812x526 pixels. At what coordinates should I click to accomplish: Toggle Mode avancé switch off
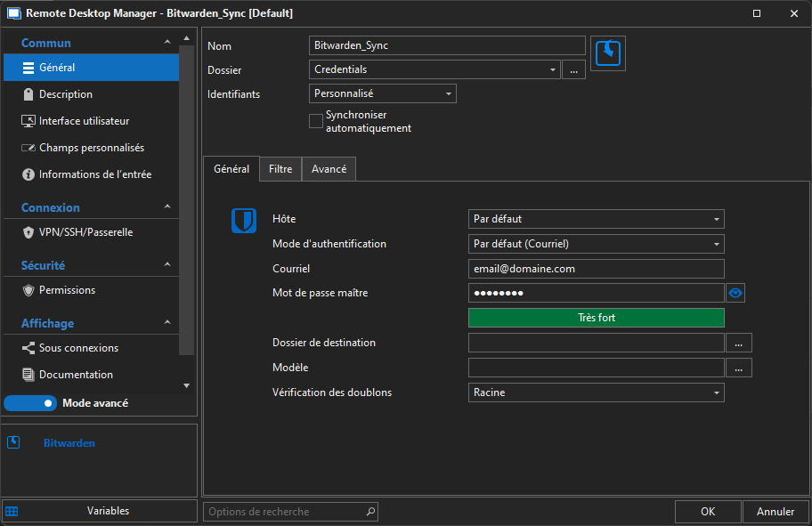30,403
